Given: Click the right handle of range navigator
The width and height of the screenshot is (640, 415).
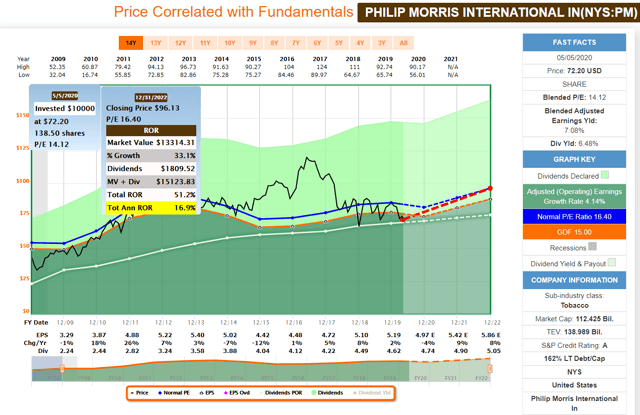Looking at the screenshot, I should click(489, 369).
